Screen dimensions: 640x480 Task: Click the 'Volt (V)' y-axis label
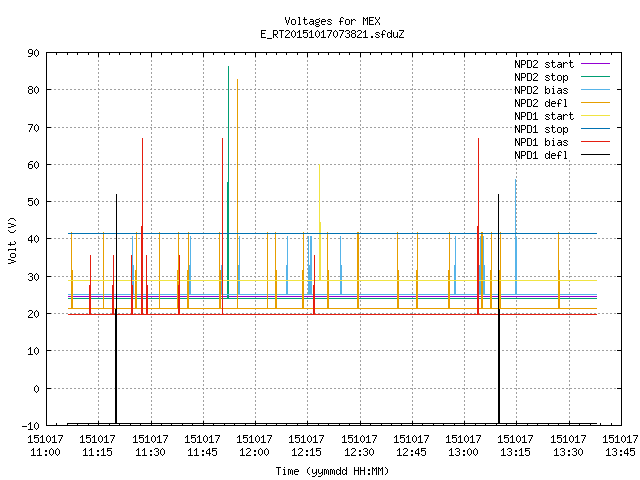pos(12,240)
